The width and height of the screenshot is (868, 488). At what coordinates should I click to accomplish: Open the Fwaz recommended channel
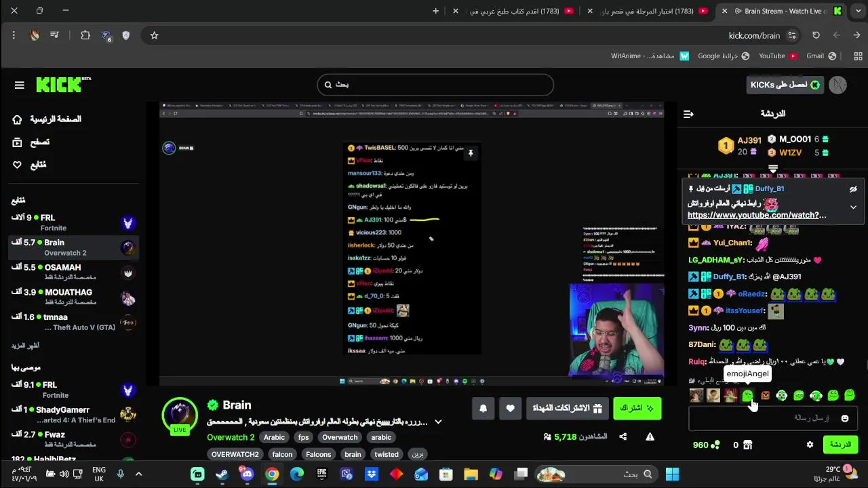coord(73,439)
